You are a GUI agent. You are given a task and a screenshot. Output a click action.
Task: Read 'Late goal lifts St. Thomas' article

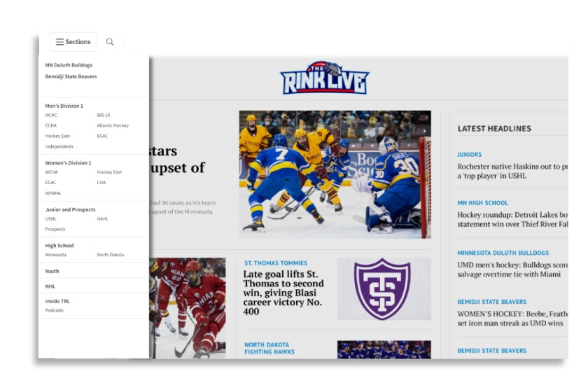click(x=283, y=293)
